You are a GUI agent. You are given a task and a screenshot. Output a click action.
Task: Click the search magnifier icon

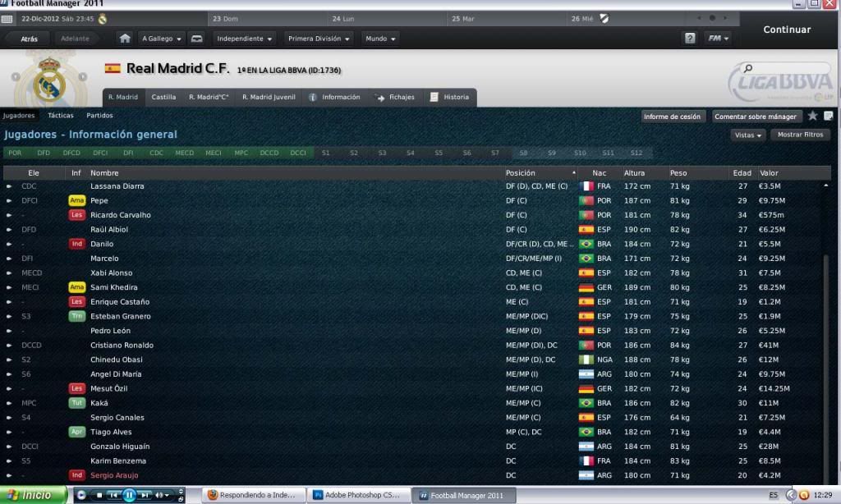[747, 68]
